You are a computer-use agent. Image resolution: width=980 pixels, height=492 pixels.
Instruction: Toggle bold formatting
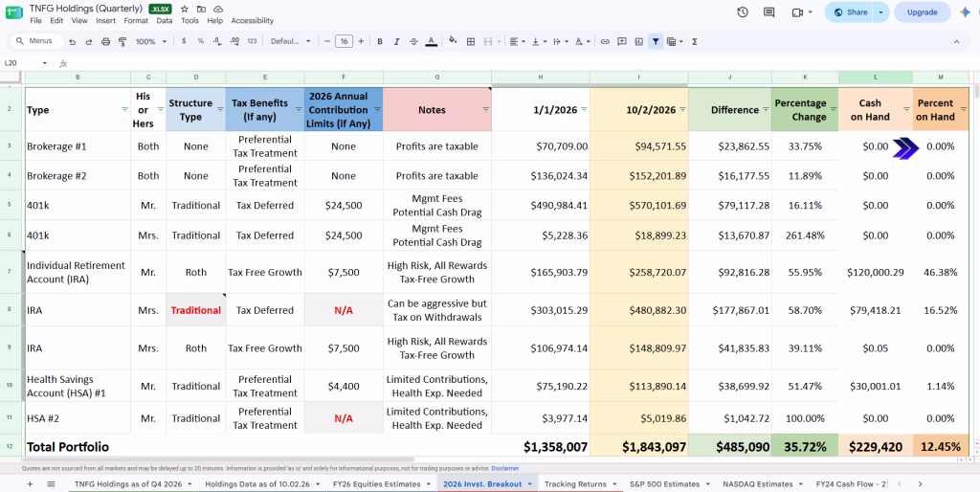tap(379, 41)
